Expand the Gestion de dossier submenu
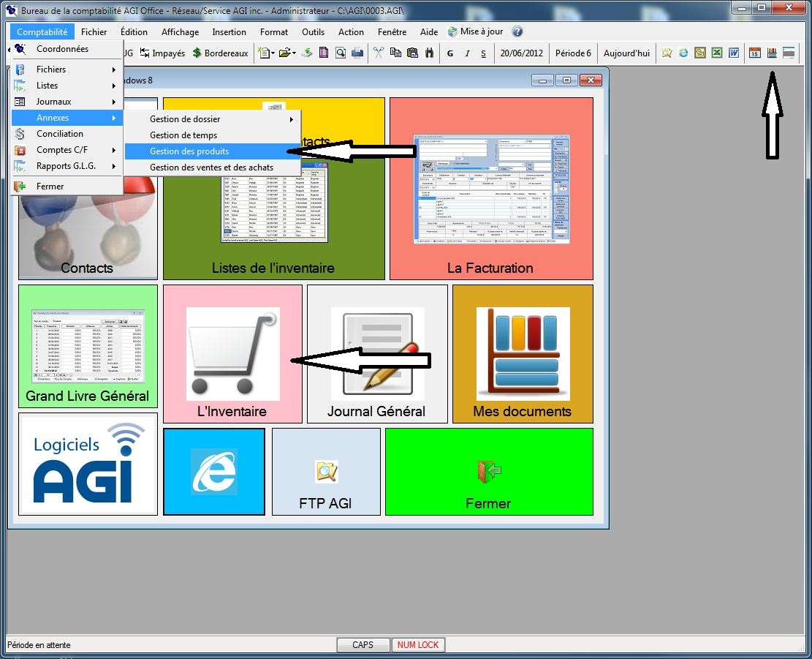The width and height of the screenshot is (812, 659). coord(213,119)
